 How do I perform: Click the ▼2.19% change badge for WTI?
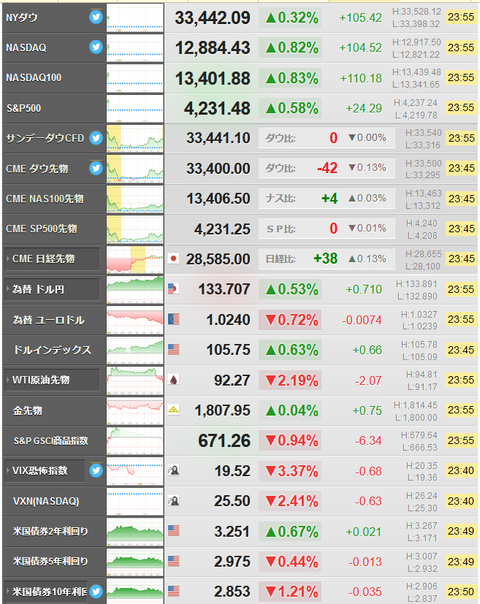290,381
